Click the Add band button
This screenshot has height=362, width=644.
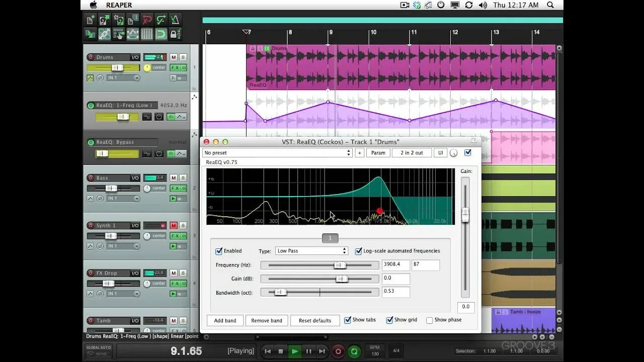(225, 320)
